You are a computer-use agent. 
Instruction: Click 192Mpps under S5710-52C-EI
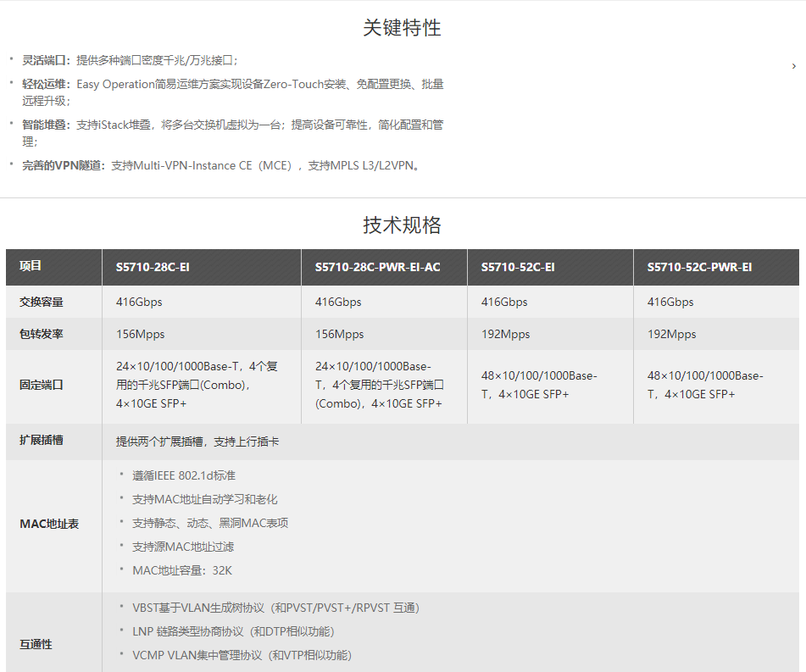[505, 334]
